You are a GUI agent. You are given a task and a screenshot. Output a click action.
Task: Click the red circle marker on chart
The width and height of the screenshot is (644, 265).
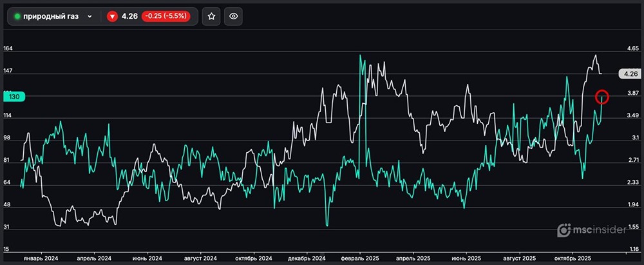602,97
